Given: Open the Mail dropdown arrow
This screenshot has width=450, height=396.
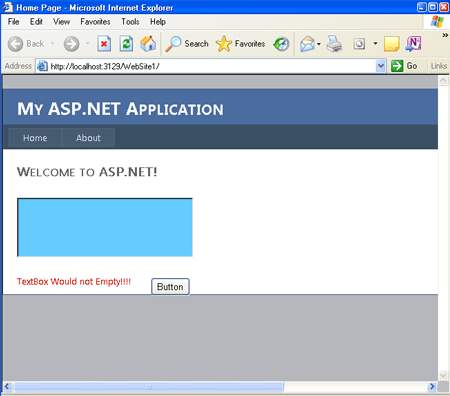Looking at the screenshot, I should coord(319,44).
